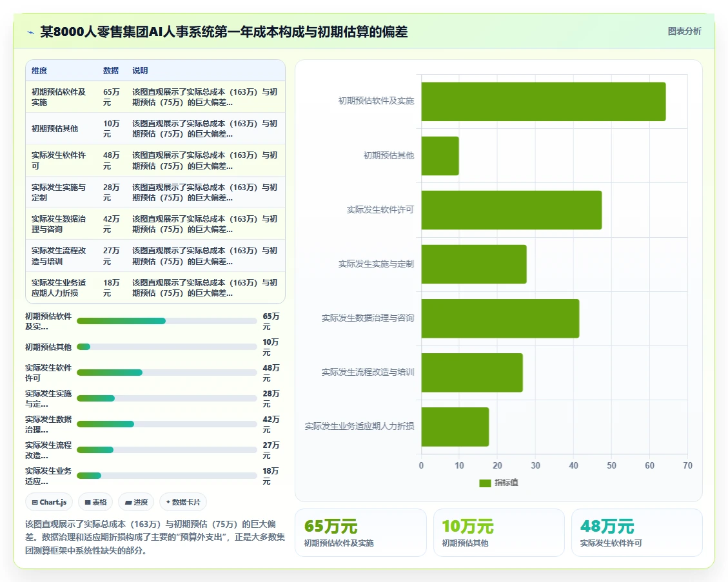Click the chart bar for 实际发生流程改造与培训
Viewport: 728px width, 582px height.
pos(472,373)
